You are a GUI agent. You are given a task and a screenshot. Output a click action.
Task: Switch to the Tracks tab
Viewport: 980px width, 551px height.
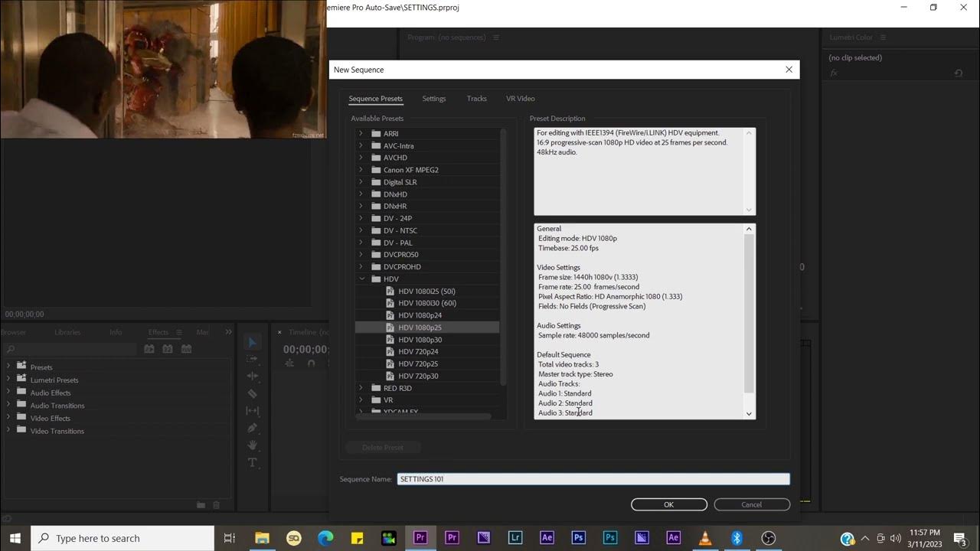click(x=477, y=99)
